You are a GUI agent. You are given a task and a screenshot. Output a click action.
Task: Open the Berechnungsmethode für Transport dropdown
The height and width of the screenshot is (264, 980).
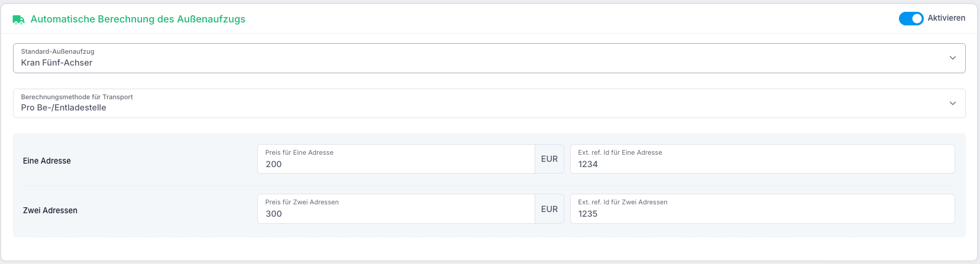click(489, 103)
